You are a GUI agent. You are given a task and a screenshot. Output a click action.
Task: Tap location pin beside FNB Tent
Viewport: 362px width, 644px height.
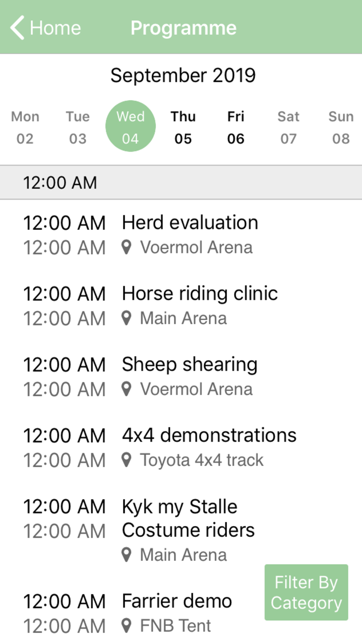tap(126, 626)
